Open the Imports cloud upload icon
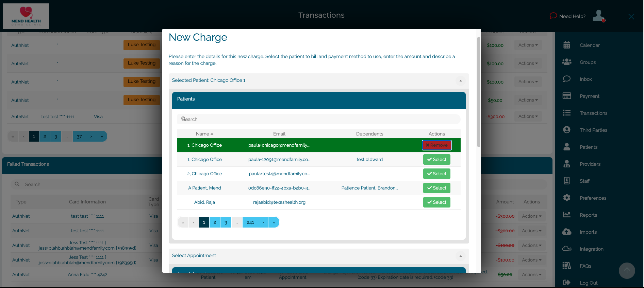The height and width of the screenshot is (288, 644). 566,232
